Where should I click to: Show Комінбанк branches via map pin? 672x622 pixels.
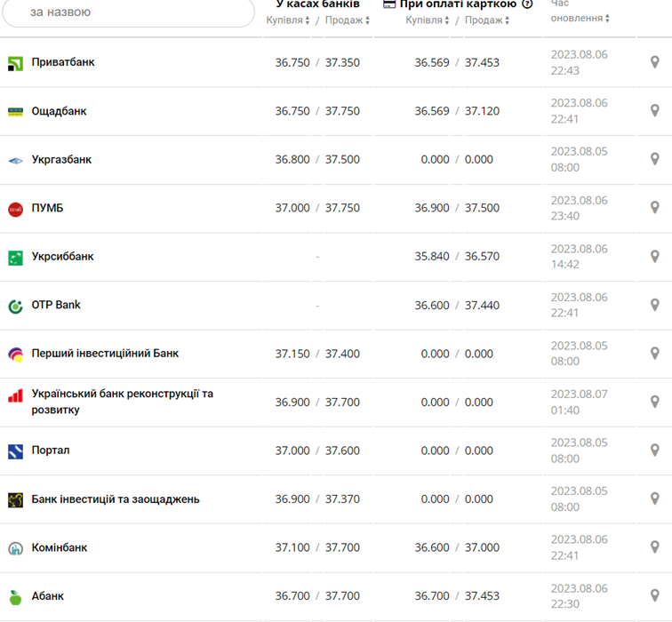655,547
